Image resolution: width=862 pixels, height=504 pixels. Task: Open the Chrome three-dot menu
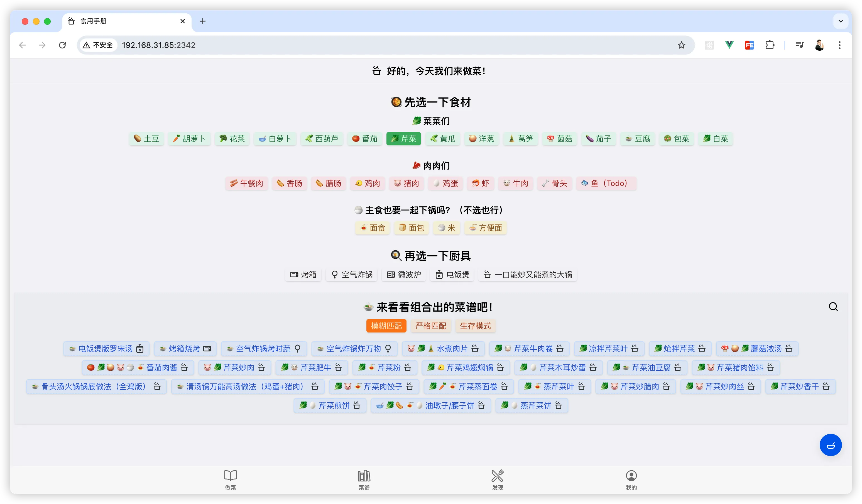(839, 45)
